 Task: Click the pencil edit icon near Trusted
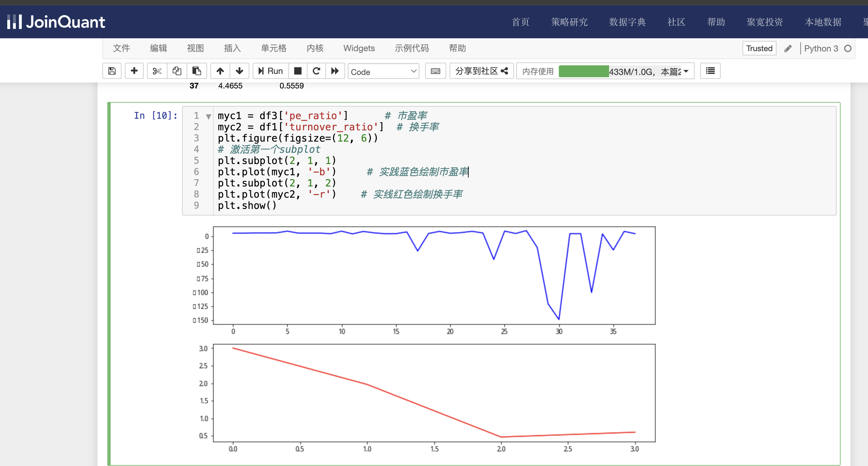point(788,49)
